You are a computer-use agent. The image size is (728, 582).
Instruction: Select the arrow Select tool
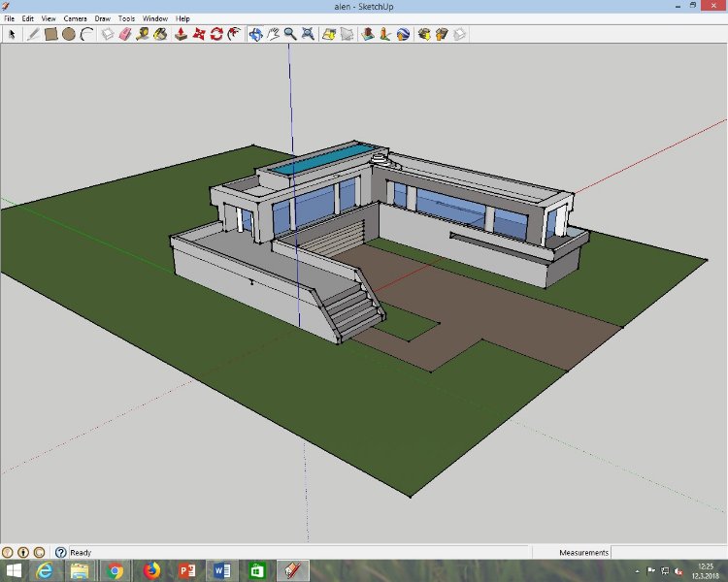coord(13,34)
